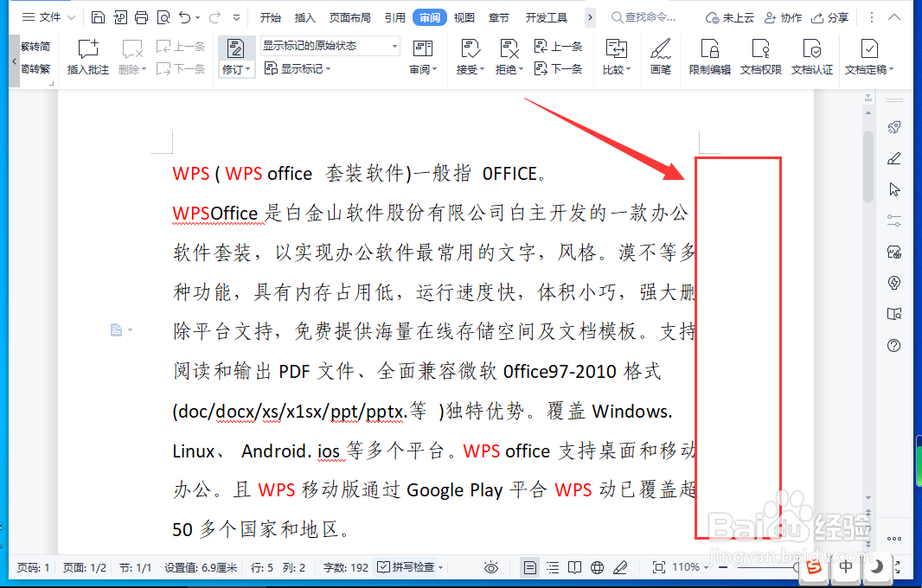Image resolution: width=922 pixels, height=588 pixels.
Task: Click the selection cursor icon in sidebar
Action: click(x=893, y=189)
